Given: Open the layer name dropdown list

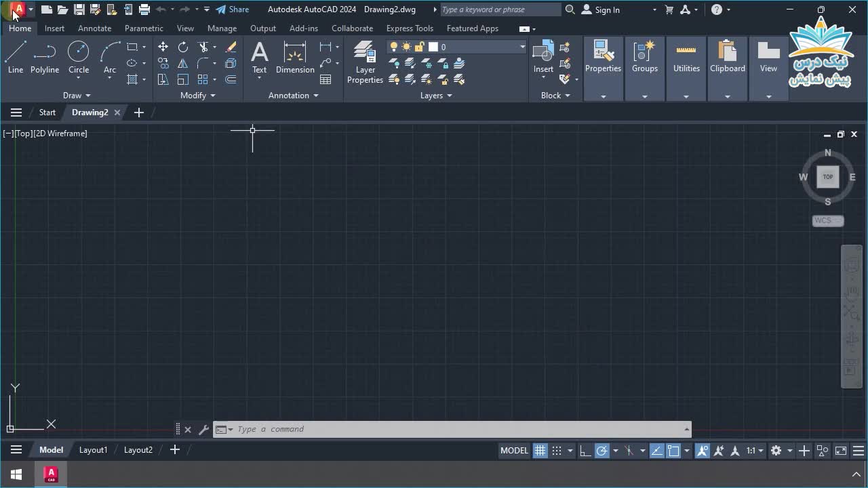Looking at the screenshot, I should (522, 47).
